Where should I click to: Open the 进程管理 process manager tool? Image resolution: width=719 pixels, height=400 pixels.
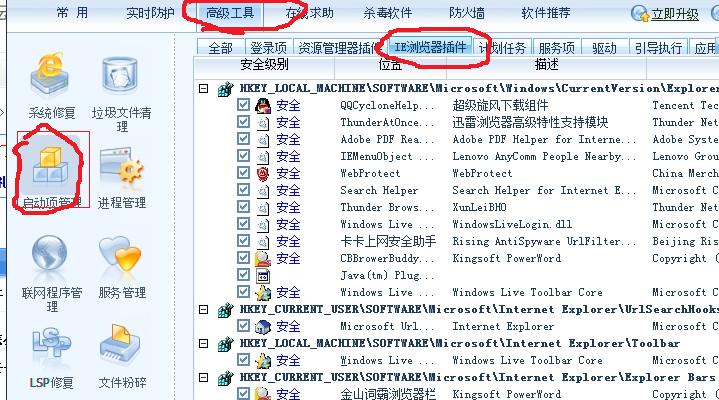(122, 178)
